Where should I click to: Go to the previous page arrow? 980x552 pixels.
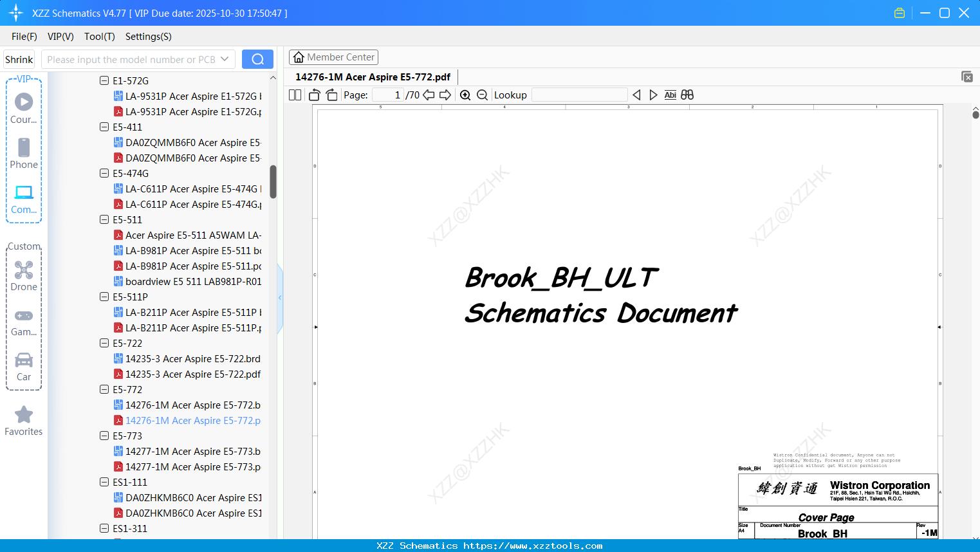click(x=429, y=95)
